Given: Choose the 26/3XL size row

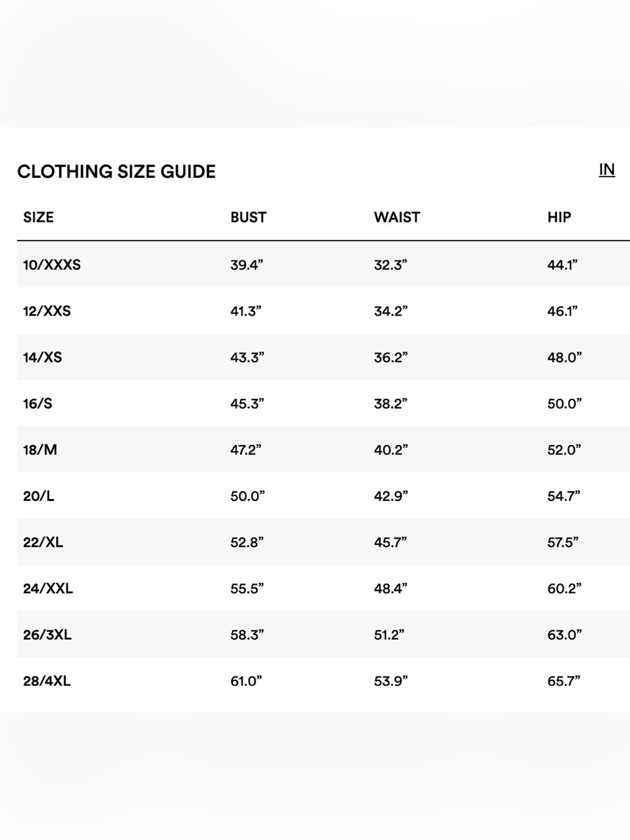Looking at the screenshot, I should tap(323, 634).
